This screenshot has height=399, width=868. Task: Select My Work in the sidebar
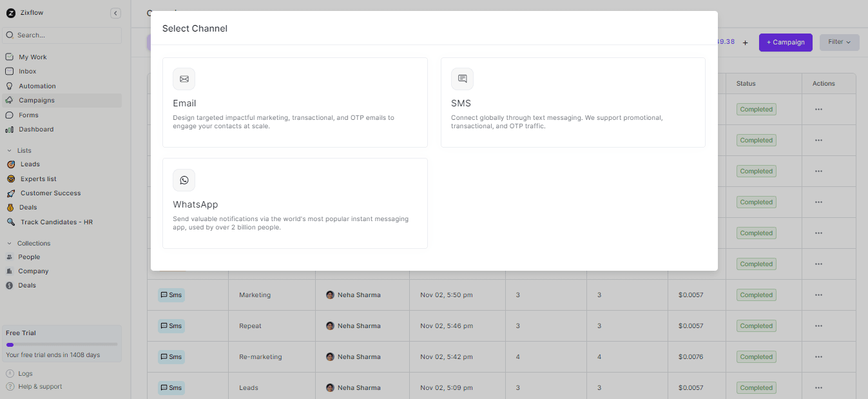coord(9,57)
